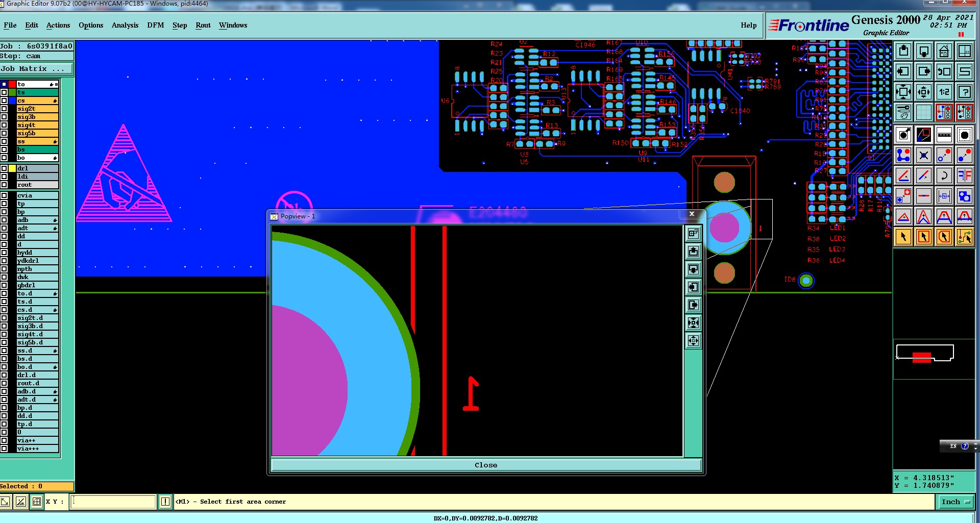Open the Edit menu
Screen dimensions: 980x523
coord(32,25)
